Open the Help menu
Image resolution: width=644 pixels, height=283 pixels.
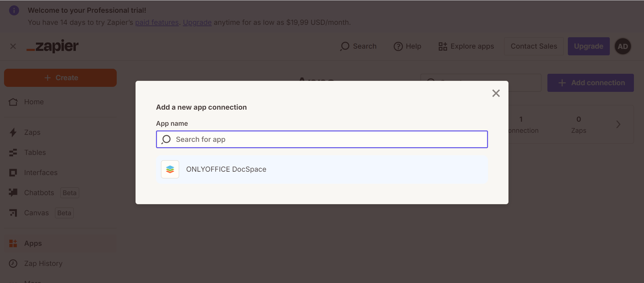[407, 46]
